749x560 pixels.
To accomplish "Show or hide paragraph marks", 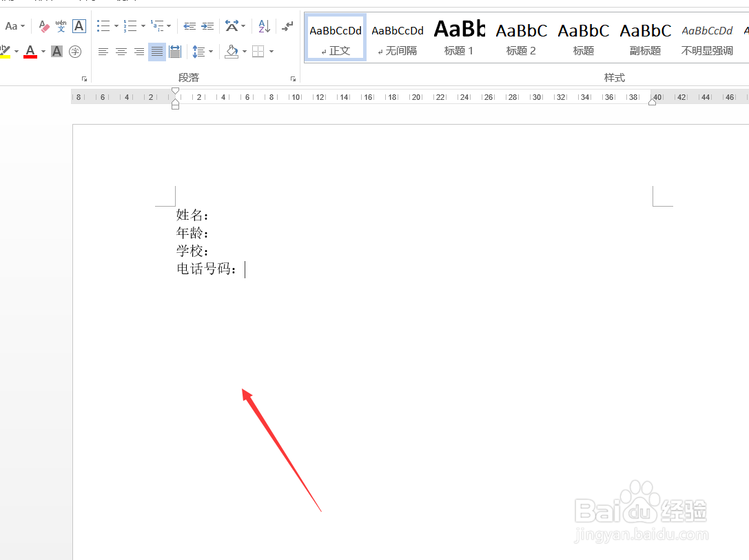I will click(287, 25).
